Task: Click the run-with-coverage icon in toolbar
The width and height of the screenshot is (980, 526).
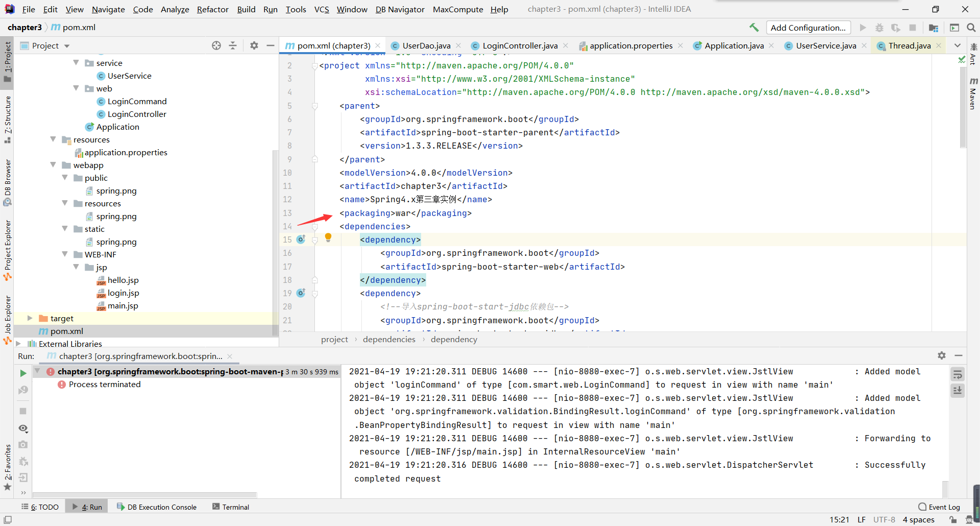Action: (x=896, y=28)
